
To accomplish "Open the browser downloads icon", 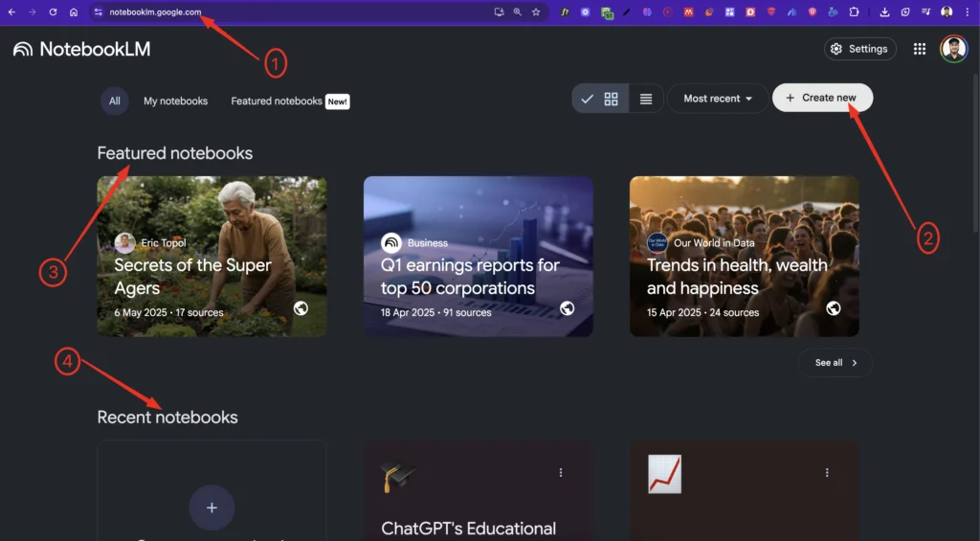I will point(884,11).
